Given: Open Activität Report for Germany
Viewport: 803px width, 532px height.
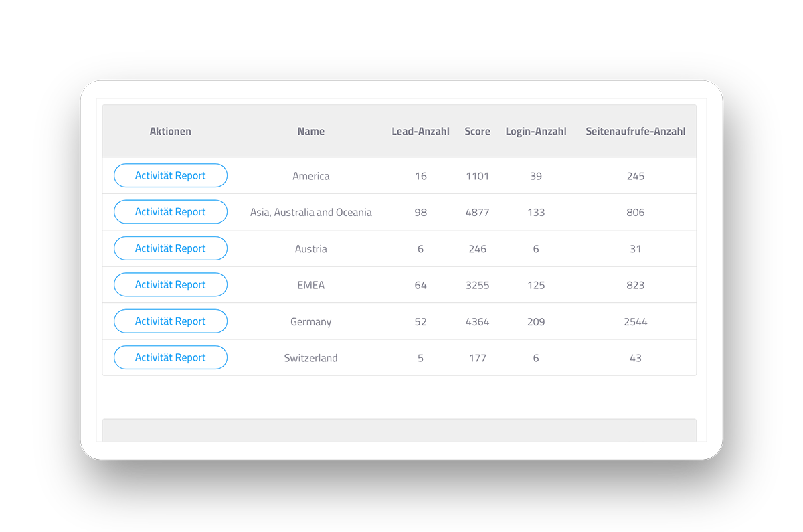Looking at the screenshot, I should click(171, 321).
